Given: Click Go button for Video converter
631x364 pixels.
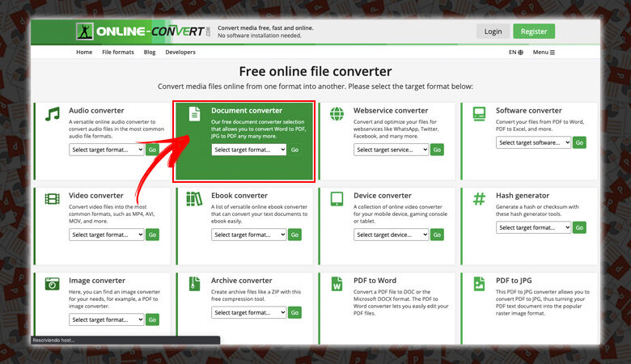Looking at the screenshot, I should tap(153, 235).
